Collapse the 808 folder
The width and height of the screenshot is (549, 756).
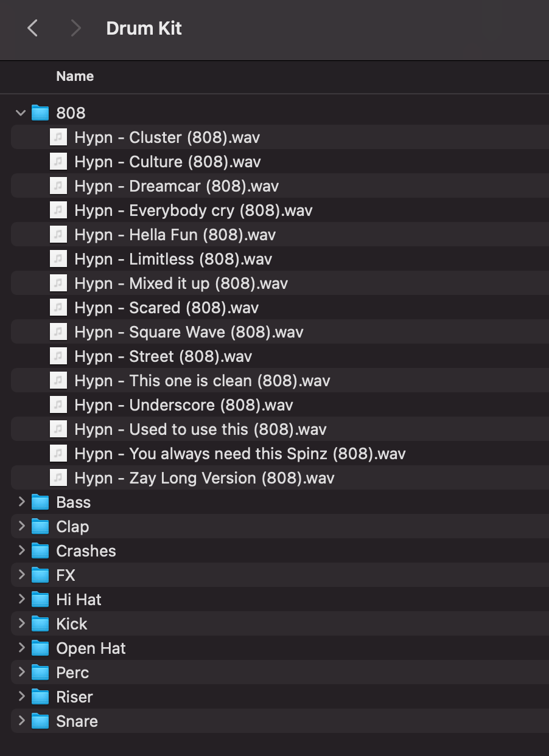(20, 113)
